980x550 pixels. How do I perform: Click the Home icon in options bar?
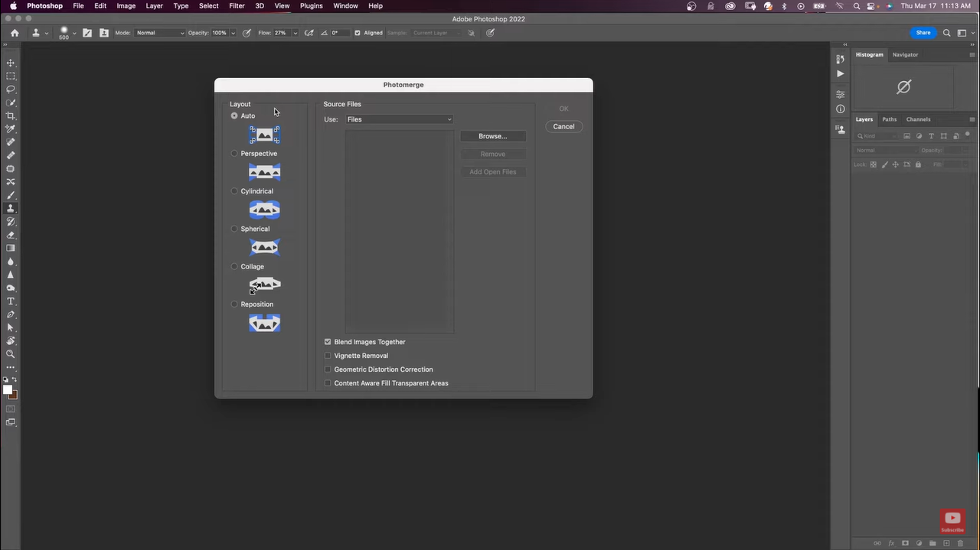tap(15, 33)
